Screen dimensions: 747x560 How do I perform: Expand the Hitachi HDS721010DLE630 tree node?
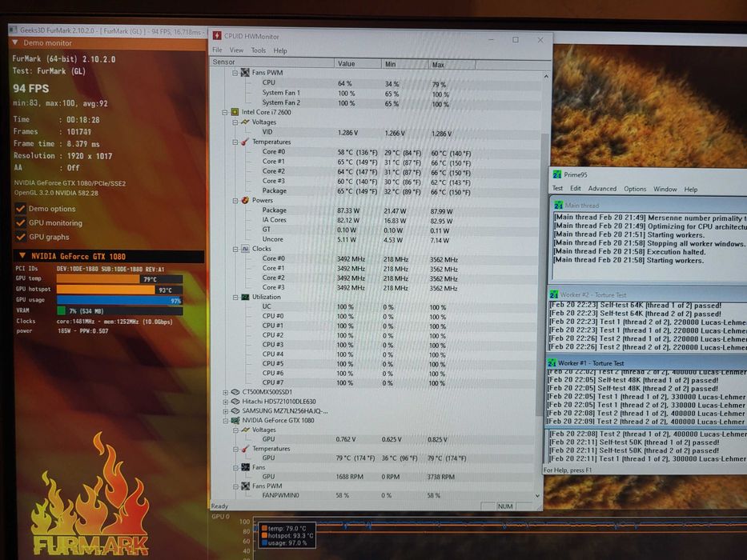tap(225, 402)
